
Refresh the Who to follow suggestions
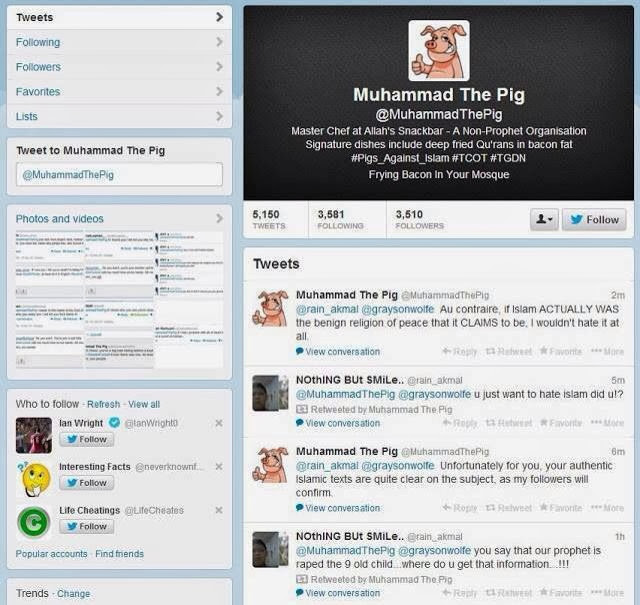point(104,404)
